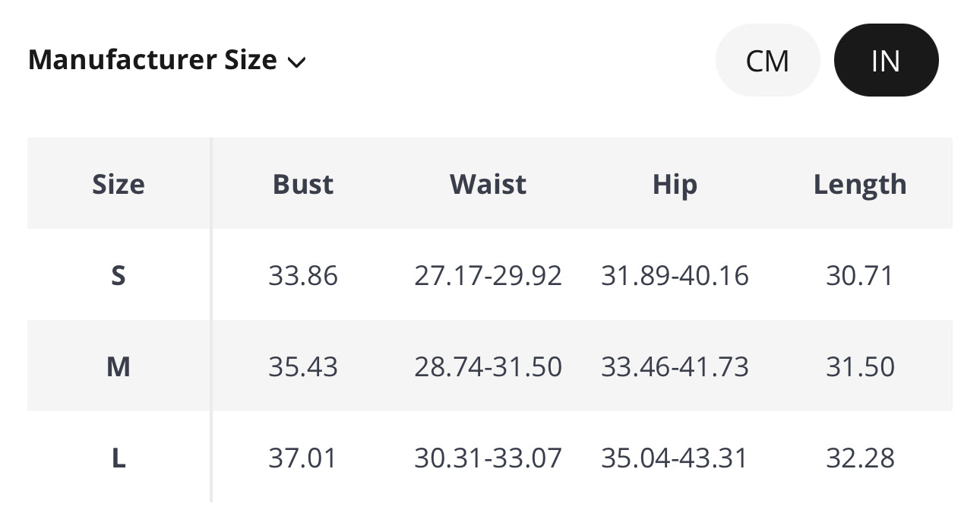Click the bust value 33.86

[303, 275]
